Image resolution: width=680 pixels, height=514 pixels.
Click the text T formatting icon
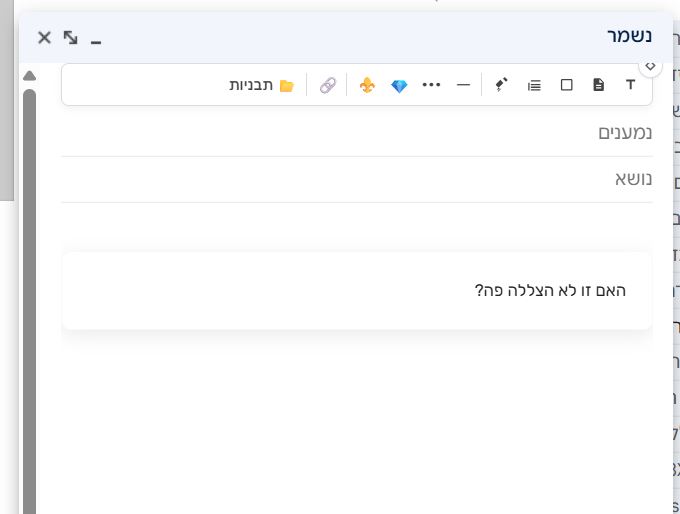pos(630,85)
